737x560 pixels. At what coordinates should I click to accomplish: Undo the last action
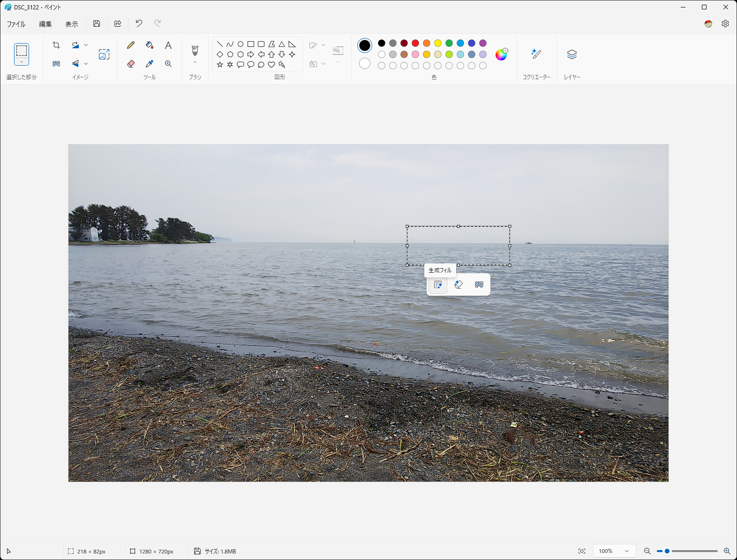coord(139,23)
